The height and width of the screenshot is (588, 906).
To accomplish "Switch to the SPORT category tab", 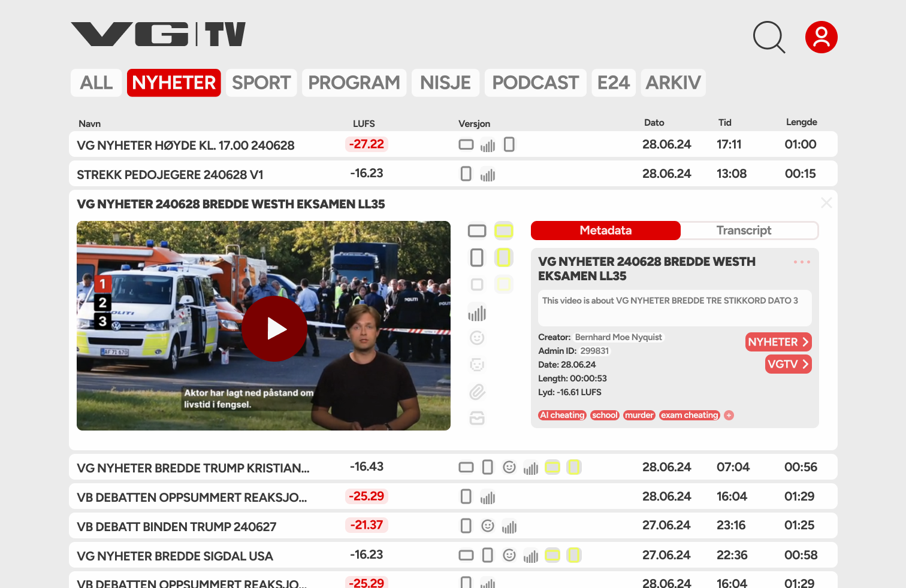I will click(261, 83).
